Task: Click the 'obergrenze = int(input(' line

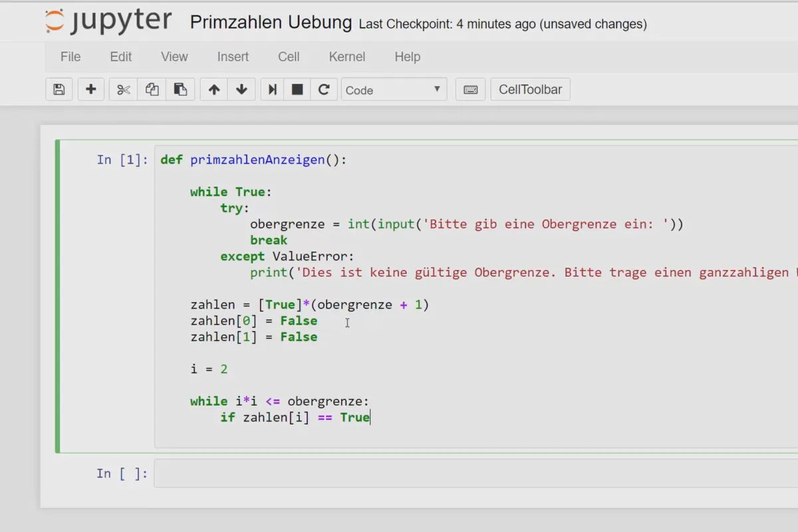Action: (x=467, y=224)
